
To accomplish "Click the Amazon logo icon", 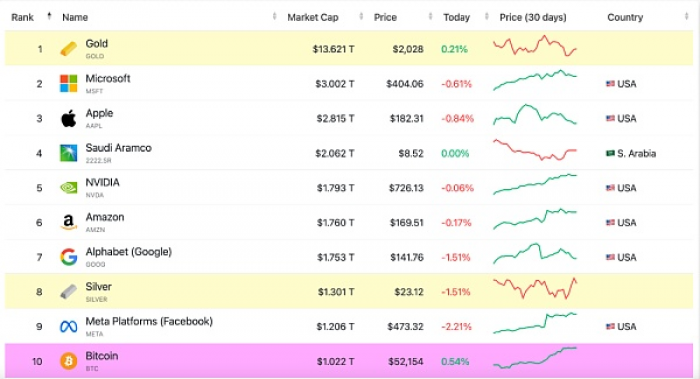I will [x=68, y=222].
